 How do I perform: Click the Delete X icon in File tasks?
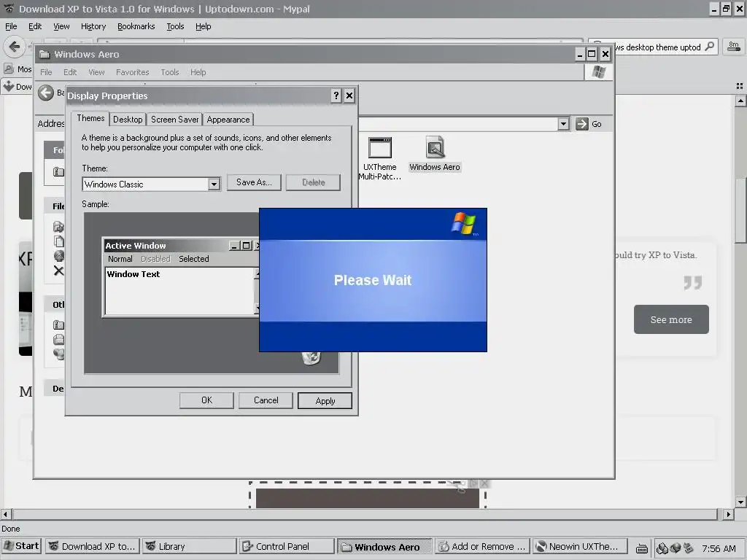pyautogui.click(x=58, y=271)
